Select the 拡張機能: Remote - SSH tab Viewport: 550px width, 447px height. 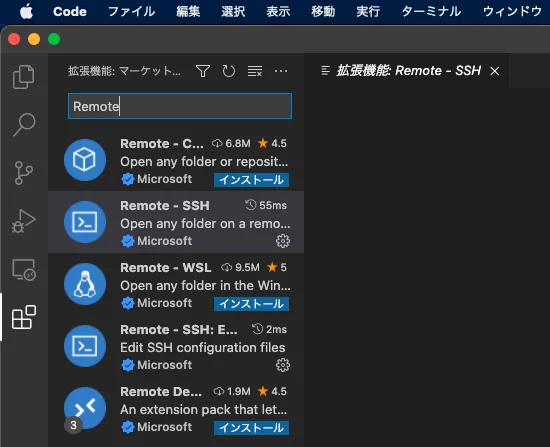[x=408, y=71]
